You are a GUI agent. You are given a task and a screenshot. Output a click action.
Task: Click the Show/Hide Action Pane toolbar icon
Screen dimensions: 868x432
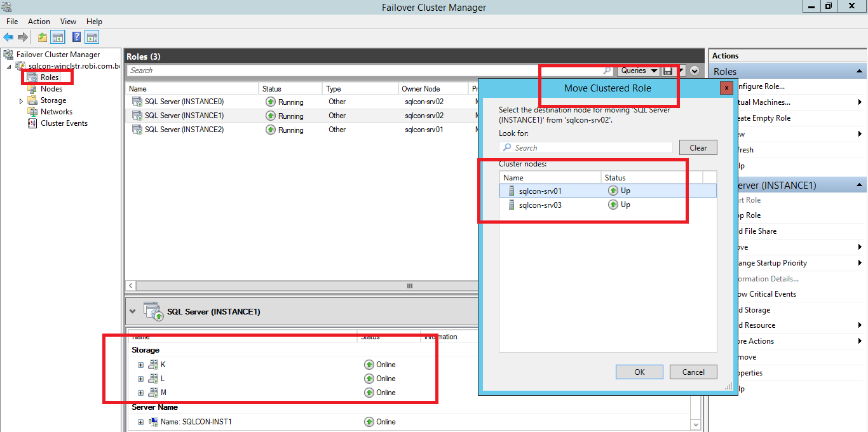coord(92,37)
